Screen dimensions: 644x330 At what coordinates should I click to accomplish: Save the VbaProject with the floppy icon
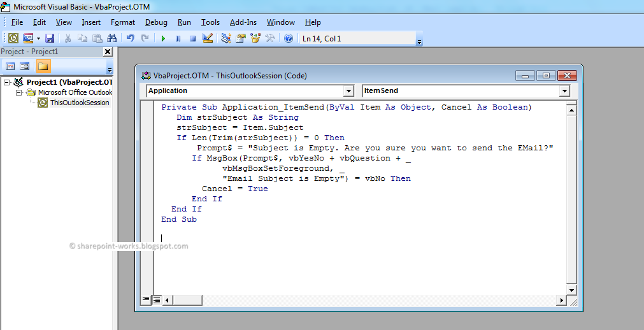(x=50, y=38)
